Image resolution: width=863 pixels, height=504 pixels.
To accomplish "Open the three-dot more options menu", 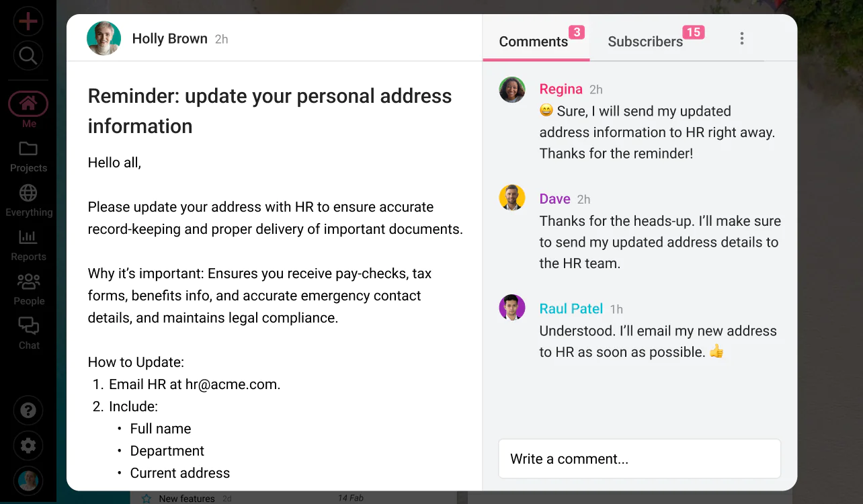I will (x=741, y=38).
